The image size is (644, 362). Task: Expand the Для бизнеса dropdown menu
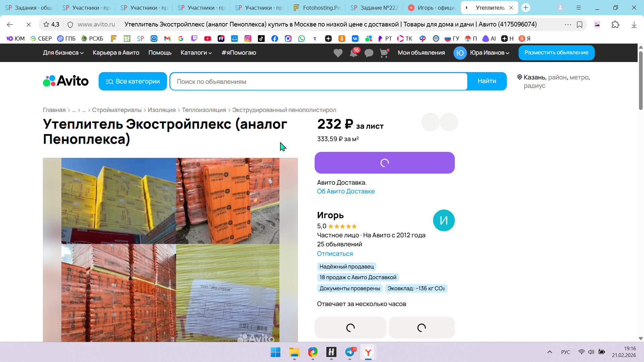pyautogui.click(x=63, y=53)
